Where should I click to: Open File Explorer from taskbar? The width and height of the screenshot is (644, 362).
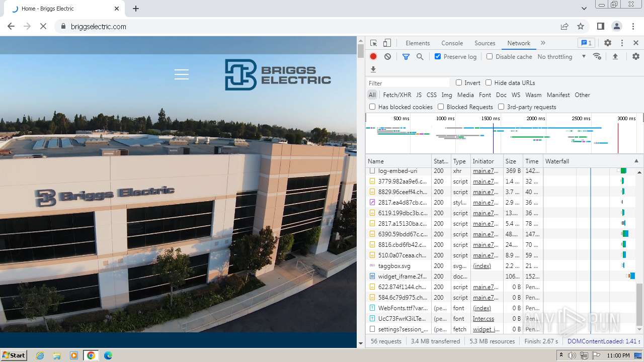click(57, 355)
